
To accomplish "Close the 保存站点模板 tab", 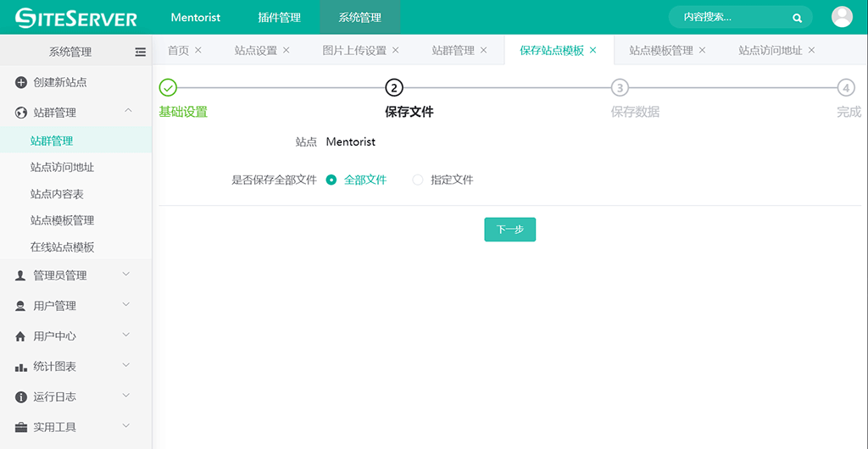I will [593, 50].
